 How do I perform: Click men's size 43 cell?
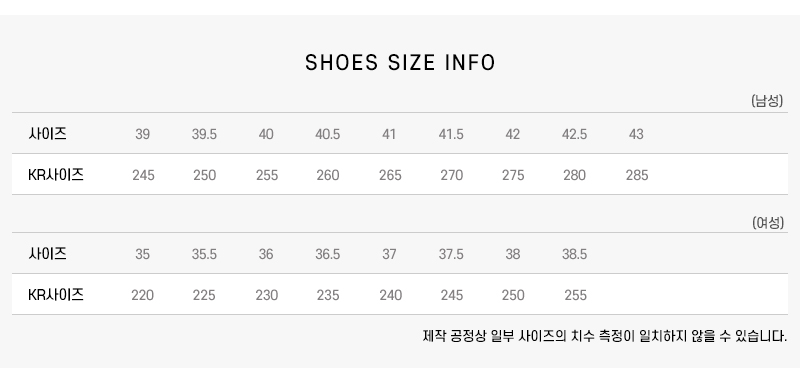tap(636, 134)
